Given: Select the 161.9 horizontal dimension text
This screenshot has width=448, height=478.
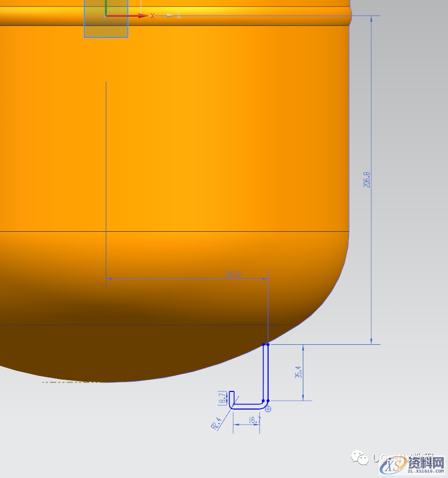Looking at the screenshot, I should click(x=233, y=275).
